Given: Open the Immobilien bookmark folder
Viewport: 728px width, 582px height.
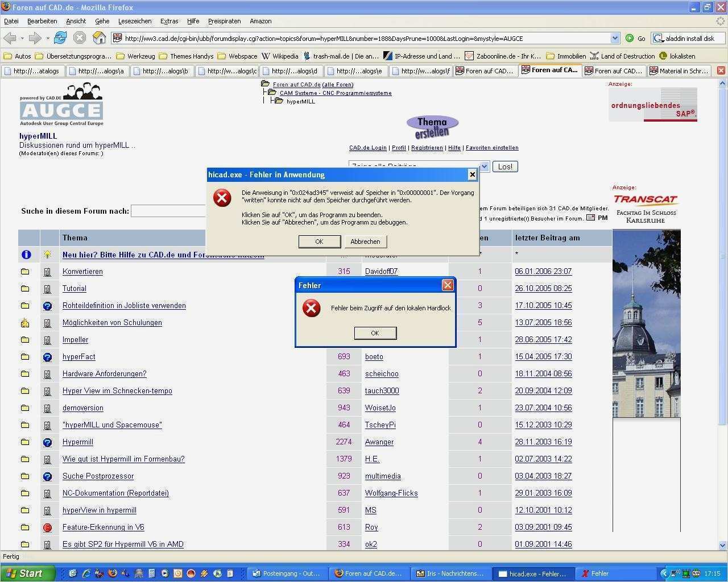Looking at the screenshot, I should [x=566, y=56].
